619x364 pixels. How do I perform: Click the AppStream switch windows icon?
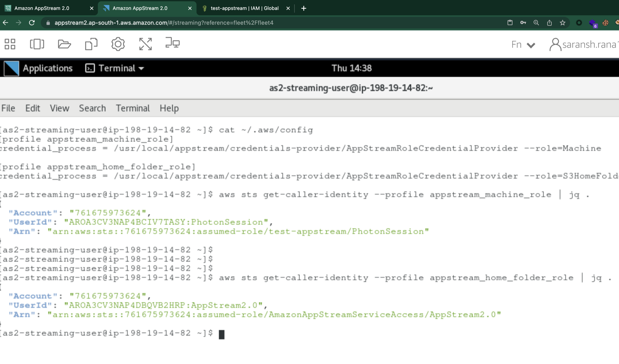click(37, 44)
